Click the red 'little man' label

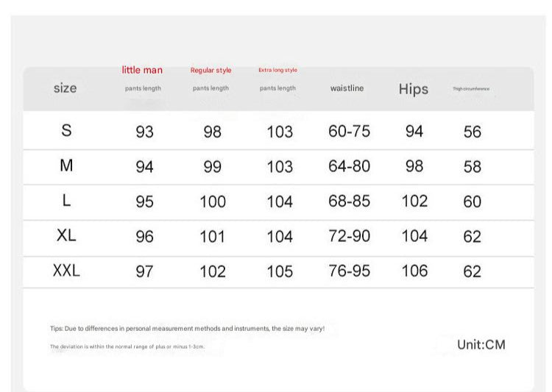pyautogui.click(x=142, y=71)
